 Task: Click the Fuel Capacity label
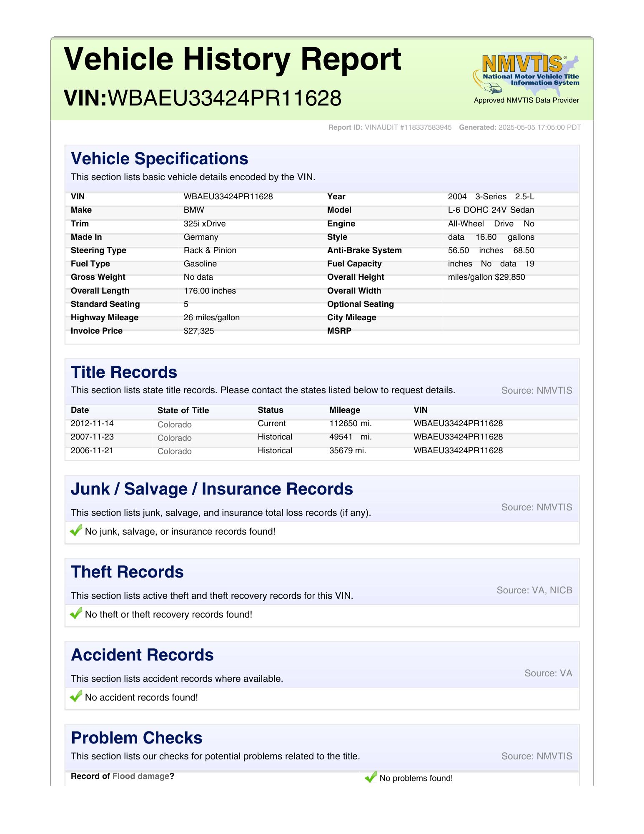point(354,264)
